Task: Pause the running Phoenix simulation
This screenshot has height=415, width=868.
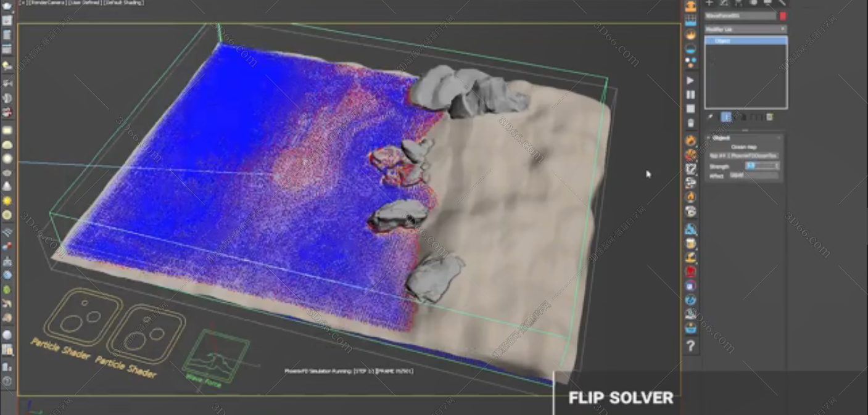Action: 690,95
